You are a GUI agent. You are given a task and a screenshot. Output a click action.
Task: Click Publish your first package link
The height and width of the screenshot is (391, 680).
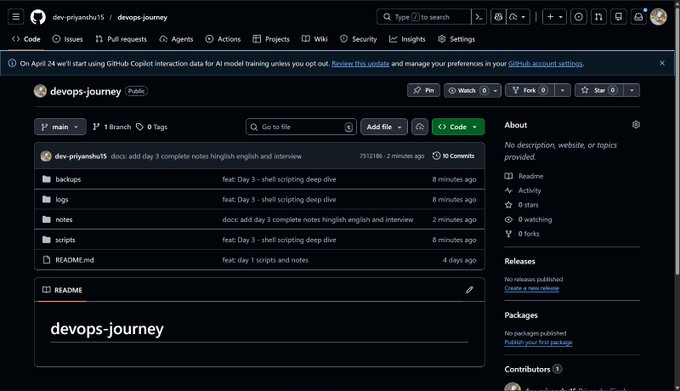coord(538,342)
